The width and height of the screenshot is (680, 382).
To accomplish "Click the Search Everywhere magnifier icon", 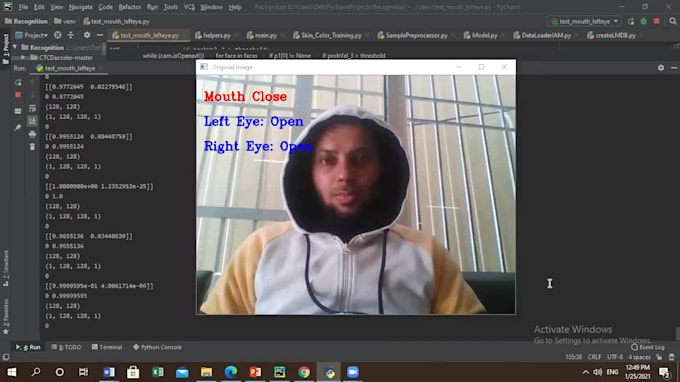I will click(x=673, y=21).
